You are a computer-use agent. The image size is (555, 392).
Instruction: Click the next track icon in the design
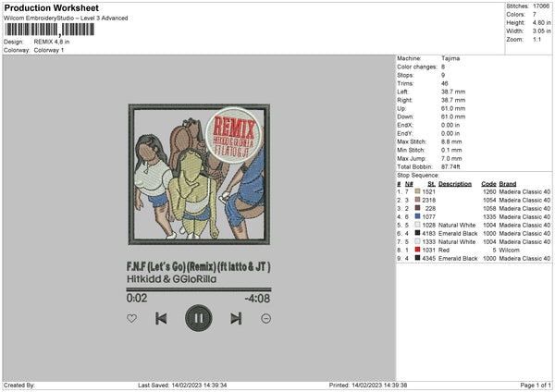236,318
